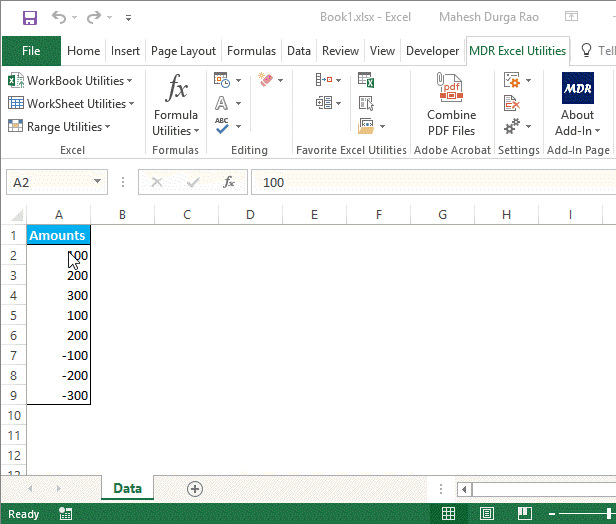The image size is (616, 524).
Task: Click the Enter checkmark in formula bar
Action: 193,182
